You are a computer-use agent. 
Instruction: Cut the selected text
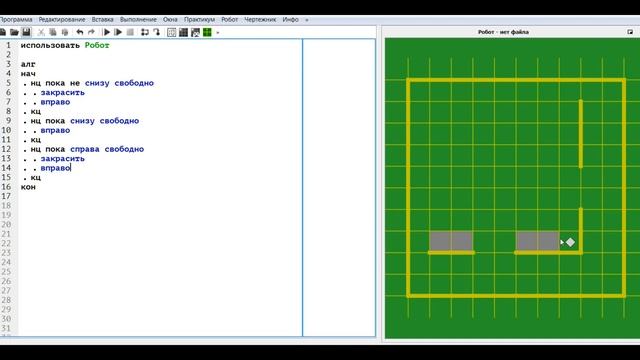pyautogui.click(x=41, y=32)
